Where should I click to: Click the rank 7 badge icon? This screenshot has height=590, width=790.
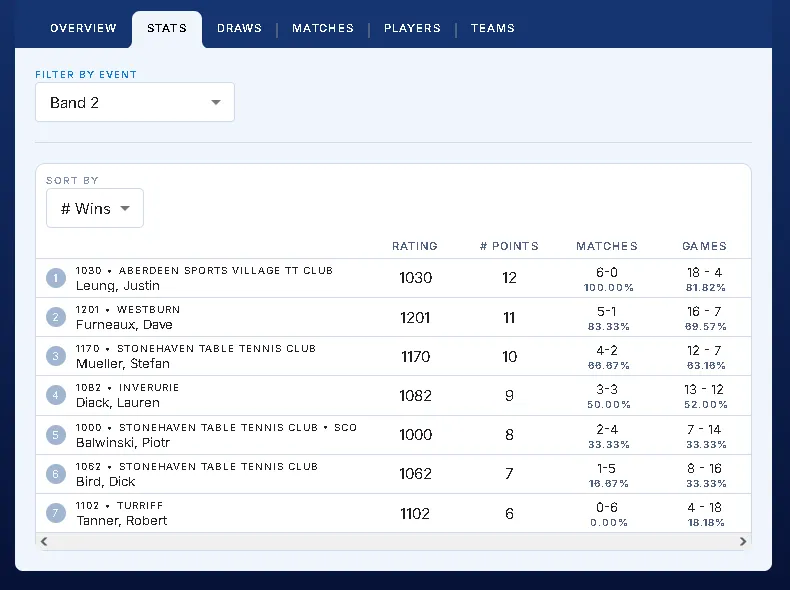[56, 513]
